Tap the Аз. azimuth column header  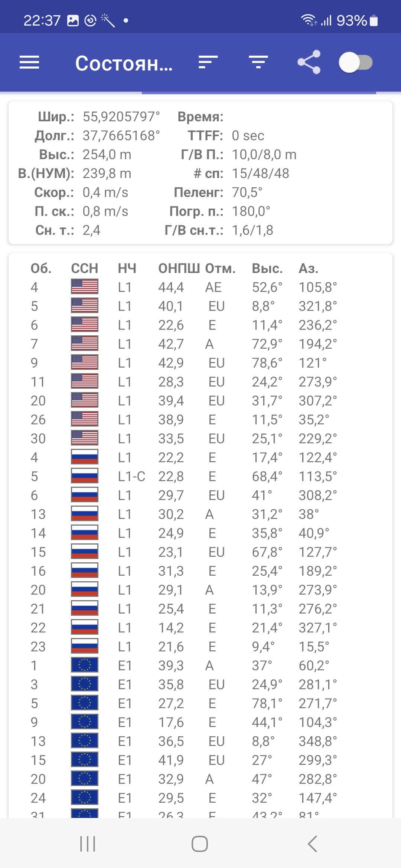[x=309, y=268]
